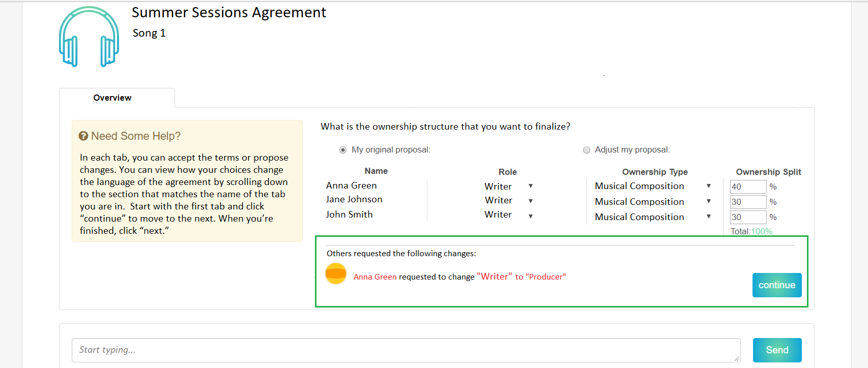Click Anna Green's orange avatar icon
Viewport: 868px width, 368px height.
[336, 273]
